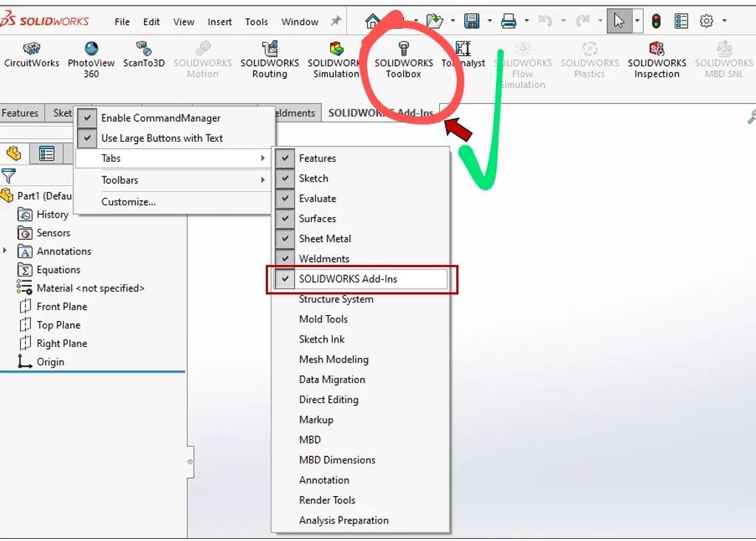Expand the Annotations tree node
The height and width of the screenshot is (541, 756).
(x=5, y=250)
